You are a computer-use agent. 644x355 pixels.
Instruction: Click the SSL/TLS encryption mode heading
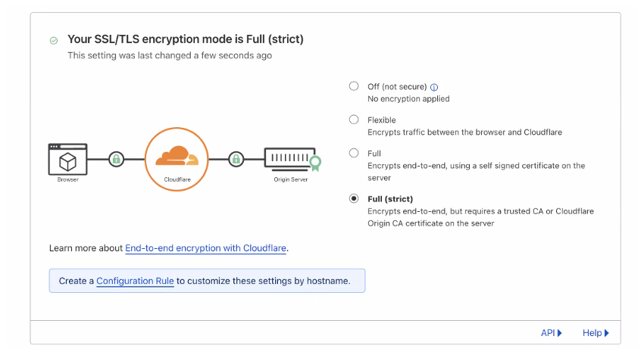click(186, 39)
